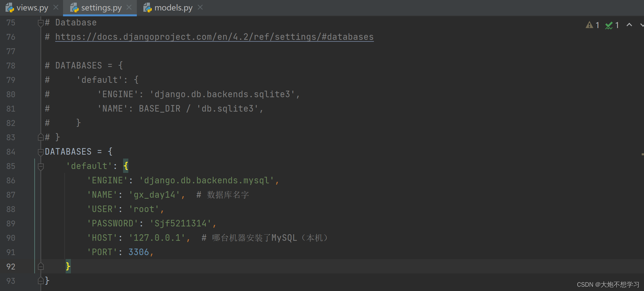Click the '# Database' comment on line 75
Screen dimensions: 644x291
(71, 23)
